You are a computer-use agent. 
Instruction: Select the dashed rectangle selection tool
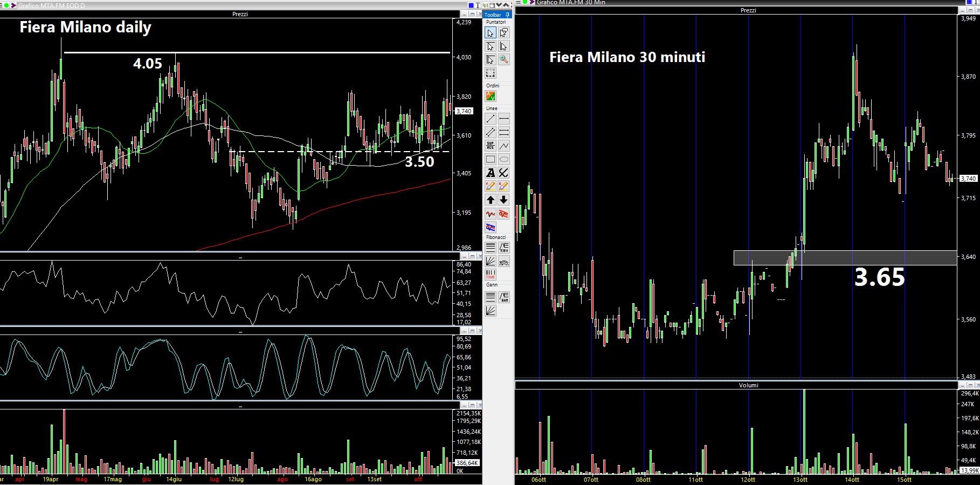pyautogui.click(x=491, y=73)
